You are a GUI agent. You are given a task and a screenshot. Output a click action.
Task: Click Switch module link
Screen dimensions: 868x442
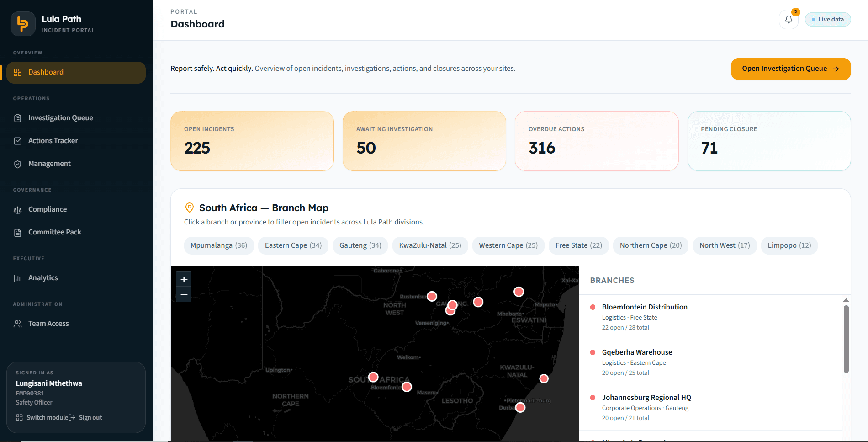pyautogui.click(x=42, y=418)
